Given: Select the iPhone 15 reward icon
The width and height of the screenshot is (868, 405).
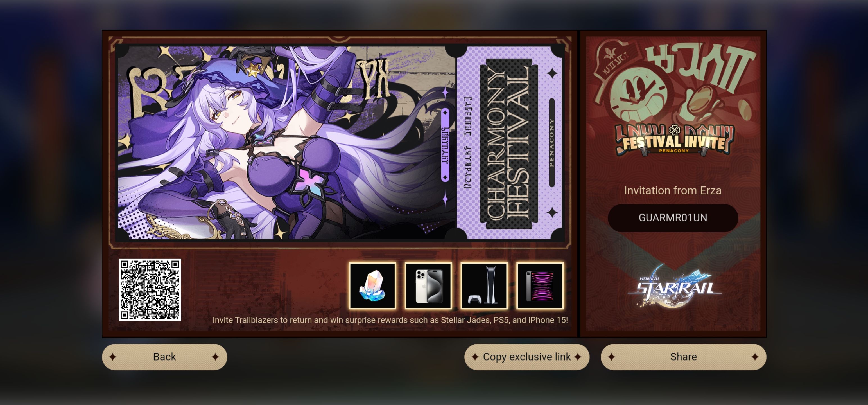Looking at the screenshot, I should pyautogui.click(x=428, y=286).
